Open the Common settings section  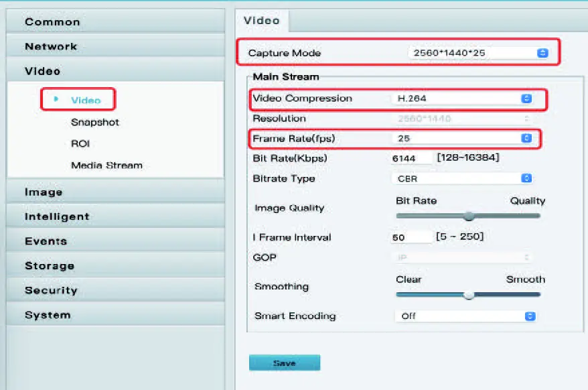click(115, 21)
